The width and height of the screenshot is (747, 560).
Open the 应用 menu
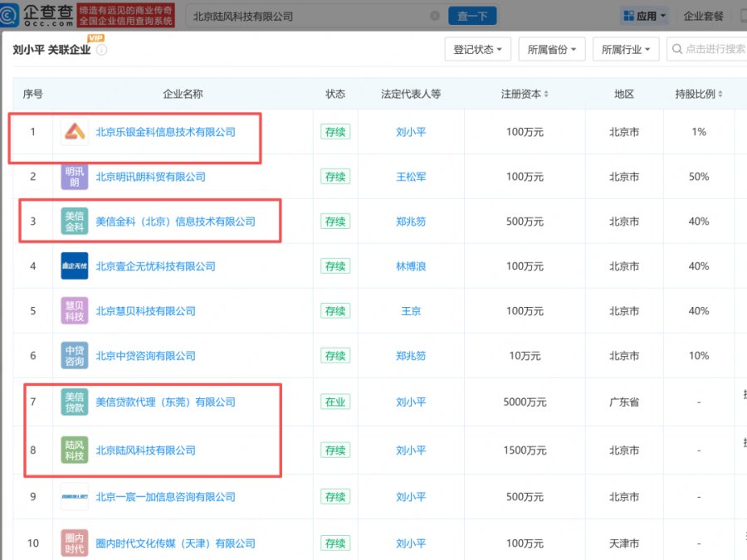(645, 16)
